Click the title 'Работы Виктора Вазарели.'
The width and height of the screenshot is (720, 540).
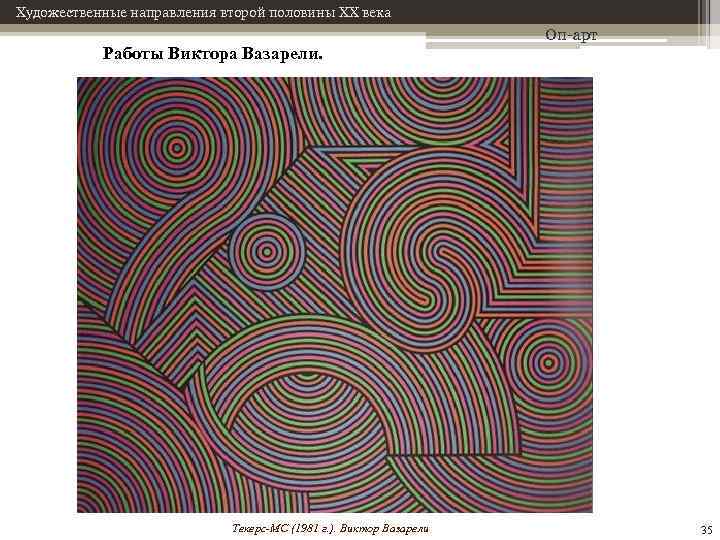[x=213, y=54]
